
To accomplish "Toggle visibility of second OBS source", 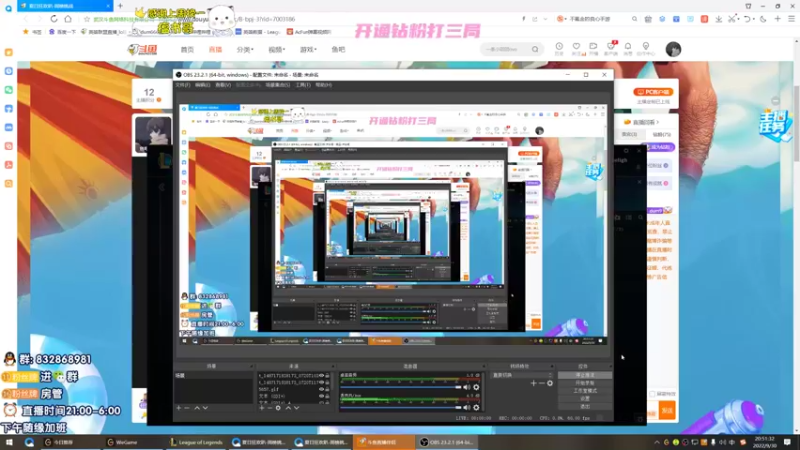I will [x=321, y=382].
